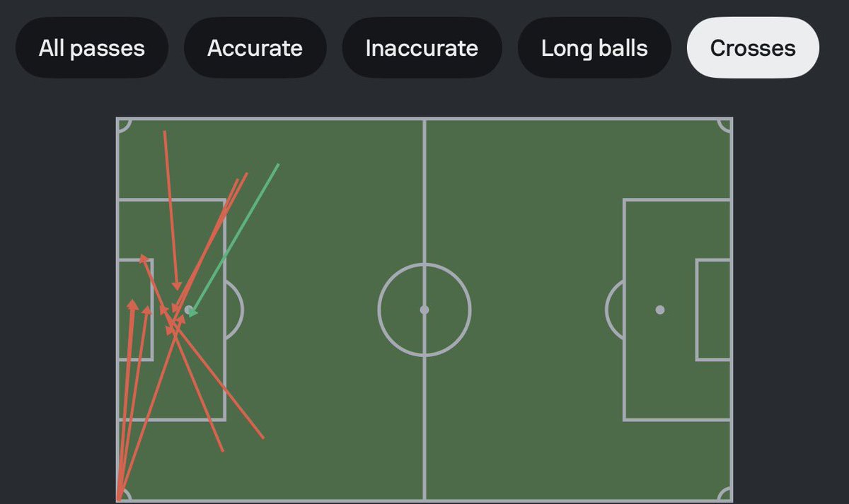
Task: Switch to the Accurate passes filter
Action: tap(255, 48)
